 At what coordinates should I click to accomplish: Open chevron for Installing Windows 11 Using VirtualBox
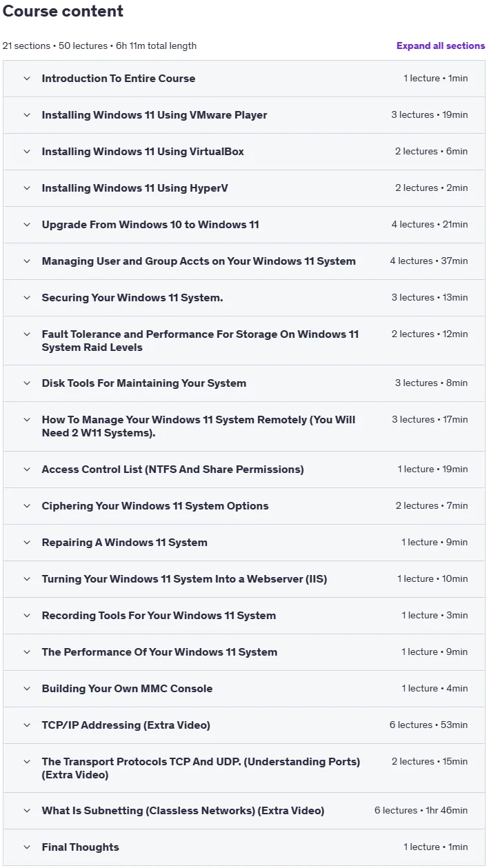(27, 152)
